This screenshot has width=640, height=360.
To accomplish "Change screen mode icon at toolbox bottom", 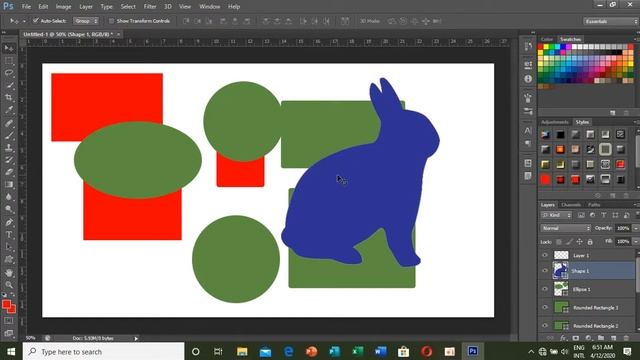I will (9, 333).
